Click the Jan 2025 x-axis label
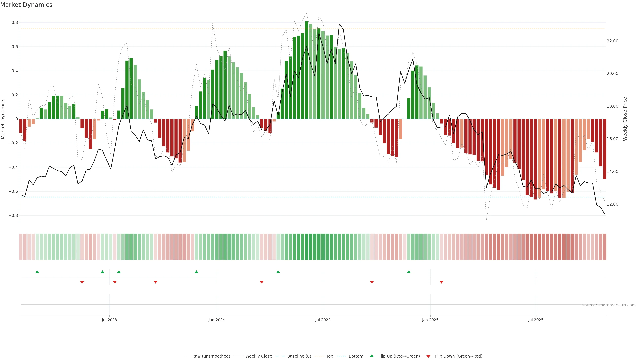The image size is (644, 362). 430,320
